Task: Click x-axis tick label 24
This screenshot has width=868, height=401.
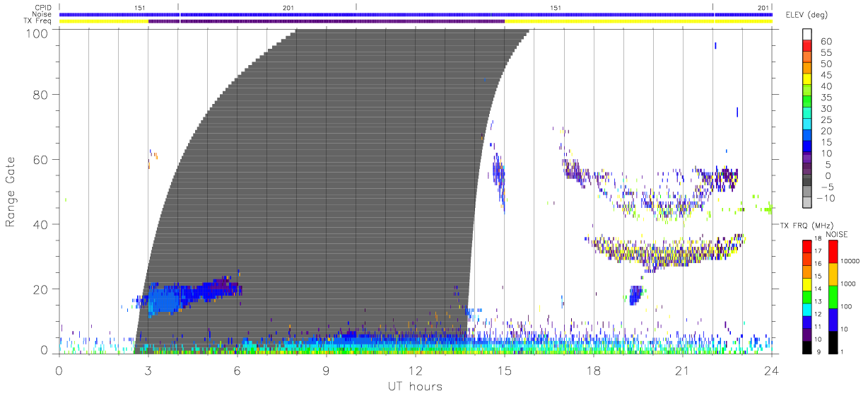Action: 771,371
